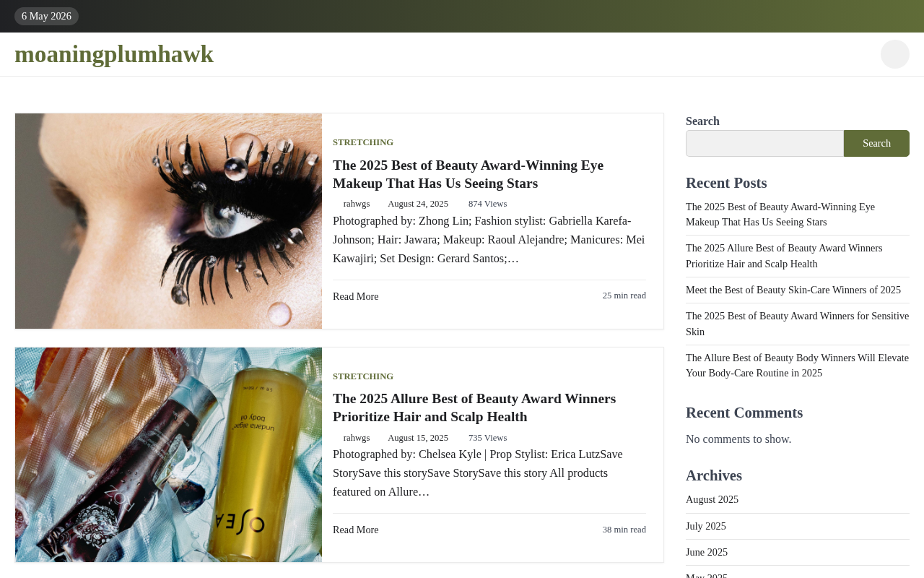Screen dimensions: 924x578
Task: Open the June 2025 archive
Action: pos(707,552)
